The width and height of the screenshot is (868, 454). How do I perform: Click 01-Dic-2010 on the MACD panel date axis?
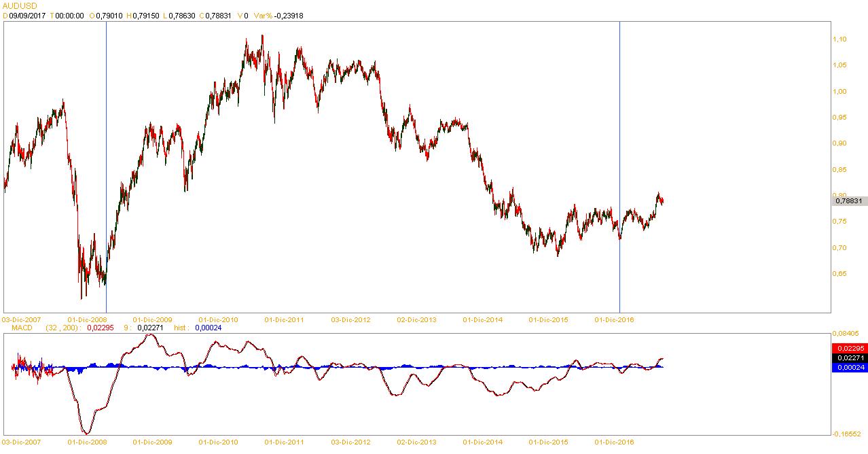coord(219,442)
